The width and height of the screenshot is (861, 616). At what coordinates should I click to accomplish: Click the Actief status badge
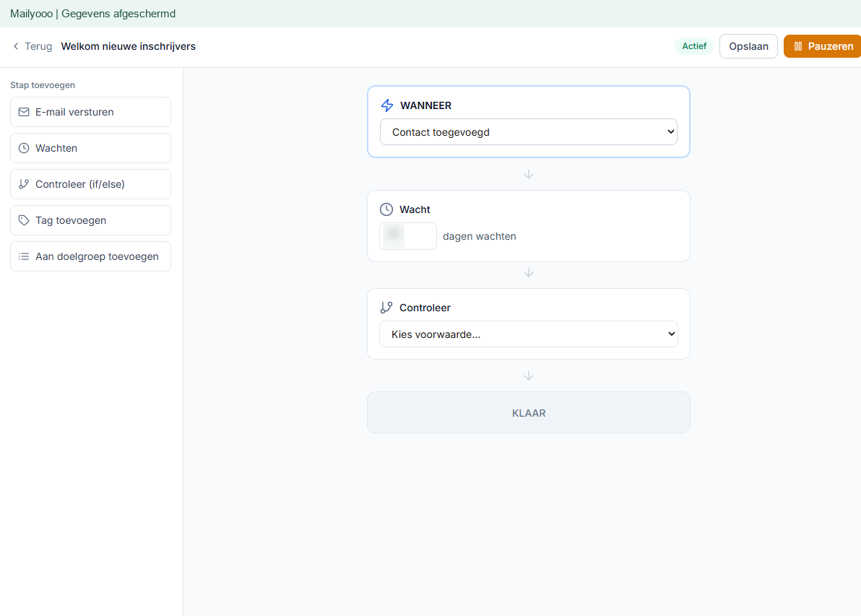[x=694, y=46]
